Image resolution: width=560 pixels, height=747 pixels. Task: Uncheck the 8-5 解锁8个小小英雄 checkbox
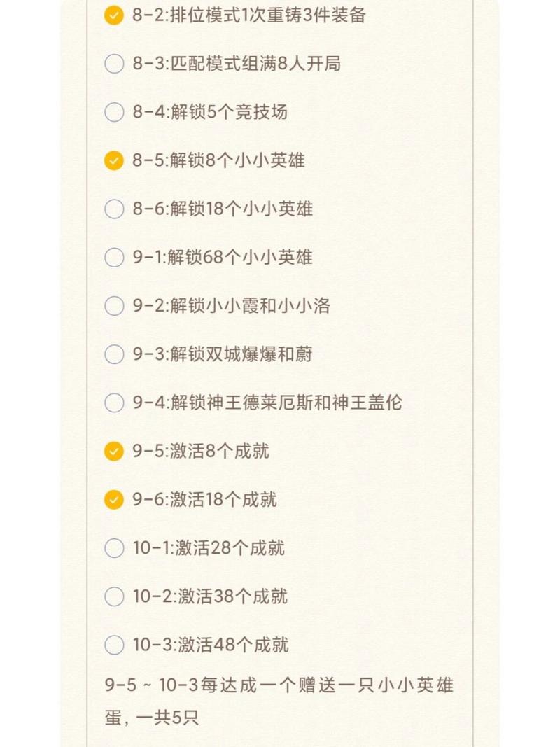[x=113, y=160]
